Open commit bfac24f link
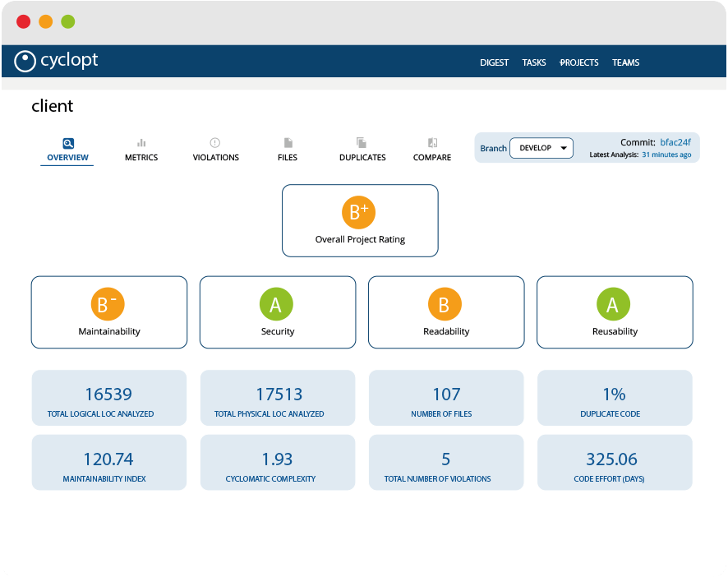This screenshot has height=577, width=728. click(x=675, y=142)
